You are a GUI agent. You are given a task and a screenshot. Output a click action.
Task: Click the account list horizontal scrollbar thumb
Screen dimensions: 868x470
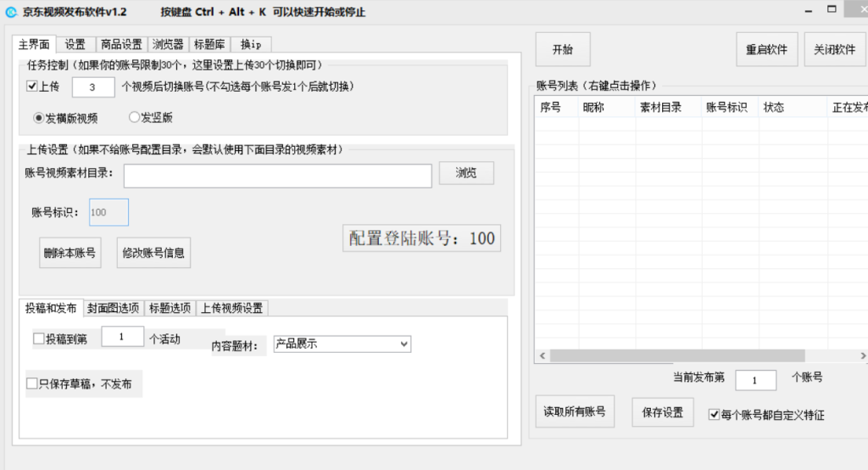point(677,355)
